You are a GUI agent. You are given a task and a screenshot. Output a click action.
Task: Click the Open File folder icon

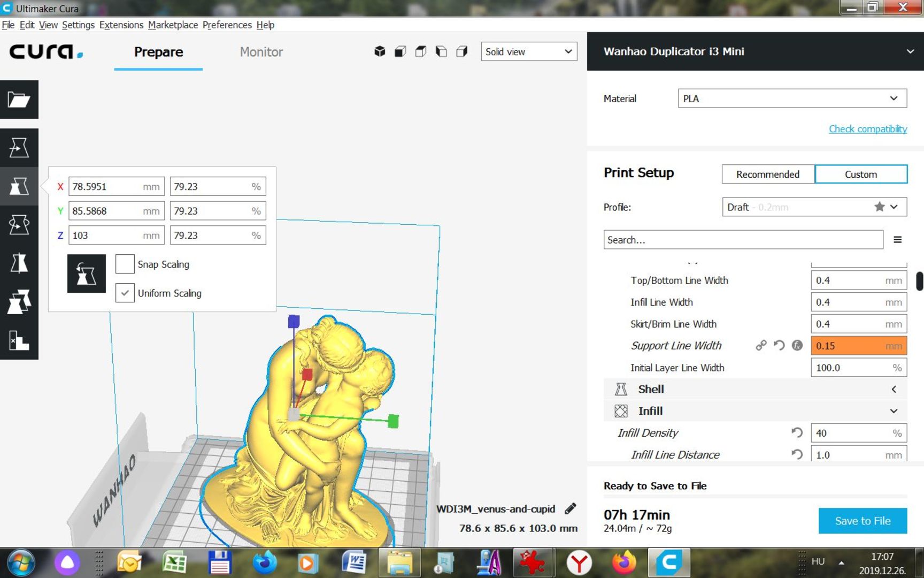coord(19,100)
